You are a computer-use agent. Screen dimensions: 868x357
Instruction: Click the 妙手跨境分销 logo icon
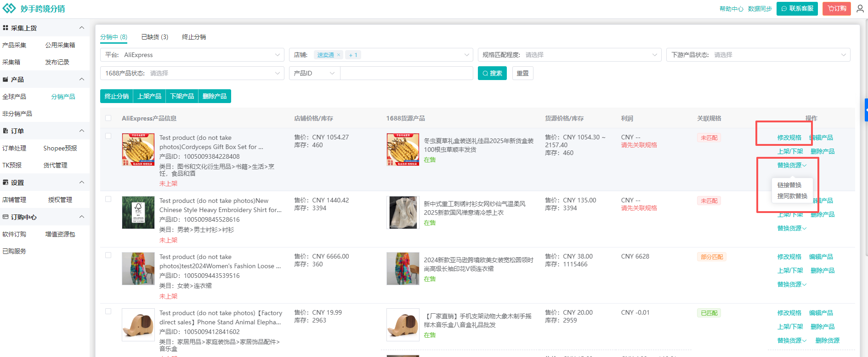pos(9,9)
